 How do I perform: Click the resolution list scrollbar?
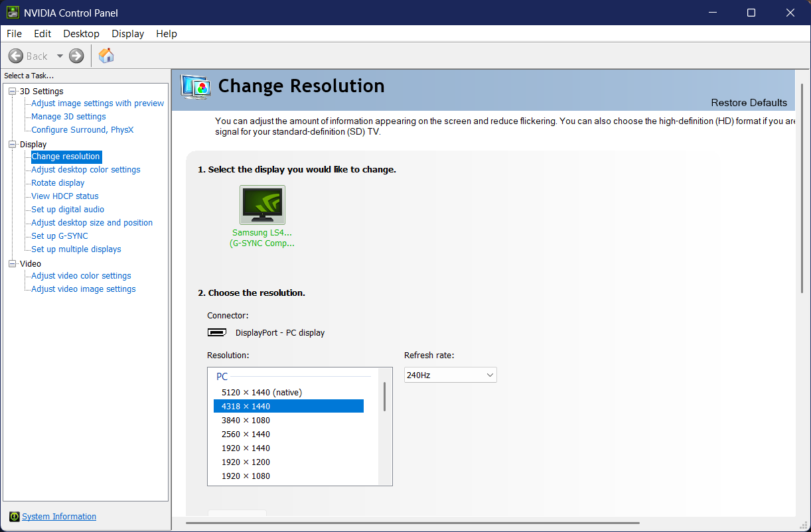pyautogui.click(x=384, y=398)
